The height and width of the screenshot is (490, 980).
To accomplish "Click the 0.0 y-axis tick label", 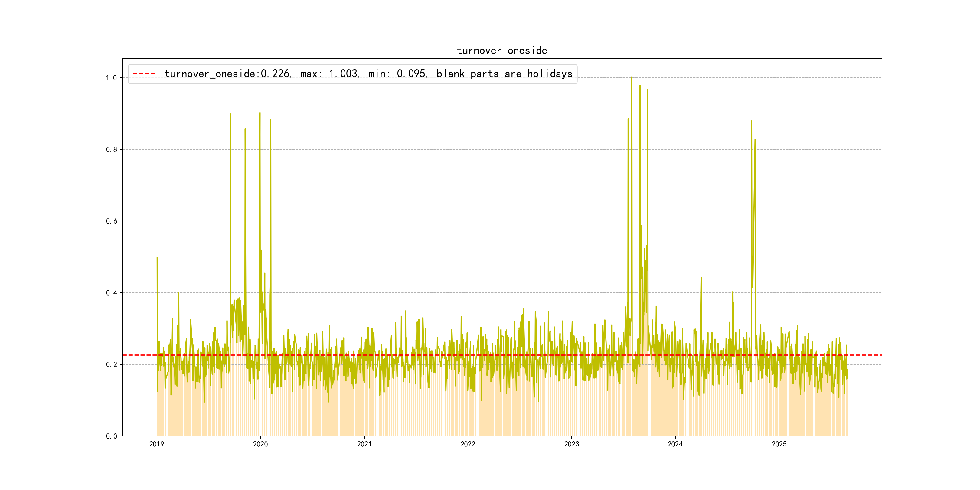I will [x=111, y=436].
